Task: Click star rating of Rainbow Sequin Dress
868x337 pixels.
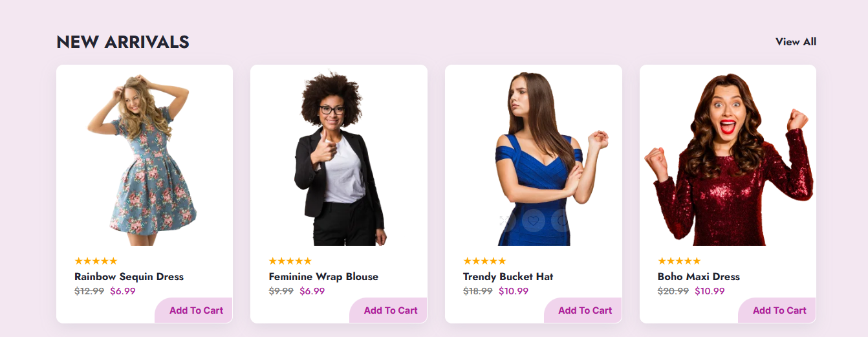Action: point(96,261)
